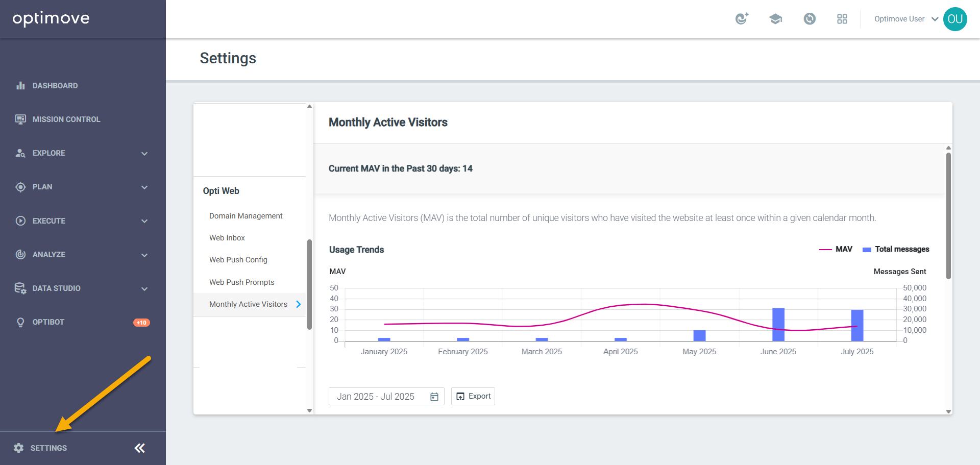Screen dimensions: 980x465
Task: Collapse the sidebar with double-chevron icon
Action: pyautogui.click(x=140, y=448)
